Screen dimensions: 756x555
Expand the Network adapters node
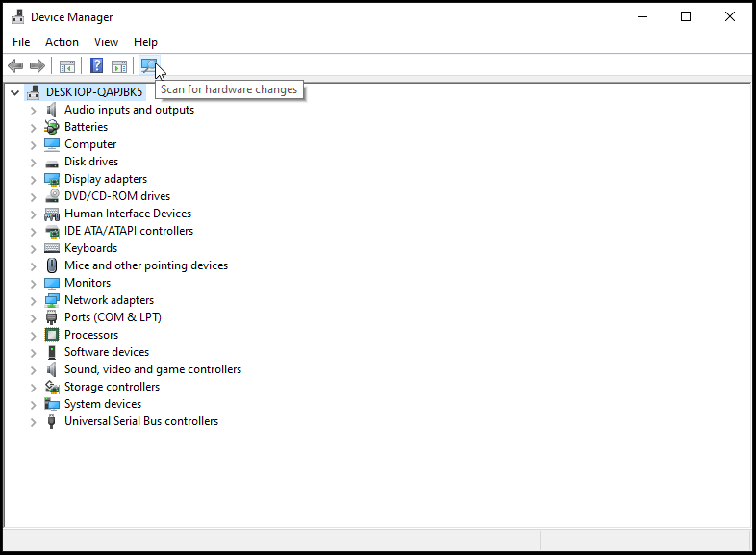[x=33, y=301]
